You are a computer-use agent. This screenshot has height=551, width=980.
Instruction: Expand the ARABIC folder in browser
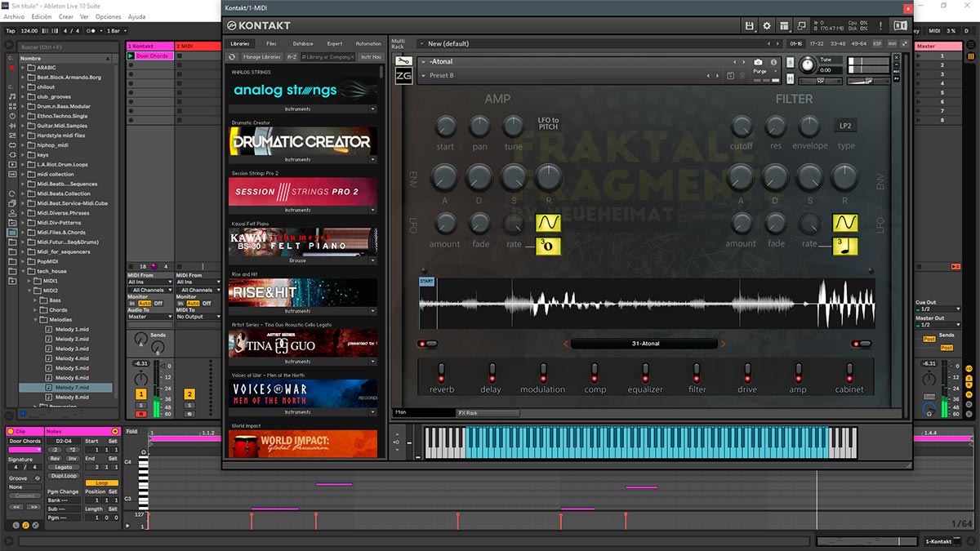pyautogui.click(x=23, y=68)
